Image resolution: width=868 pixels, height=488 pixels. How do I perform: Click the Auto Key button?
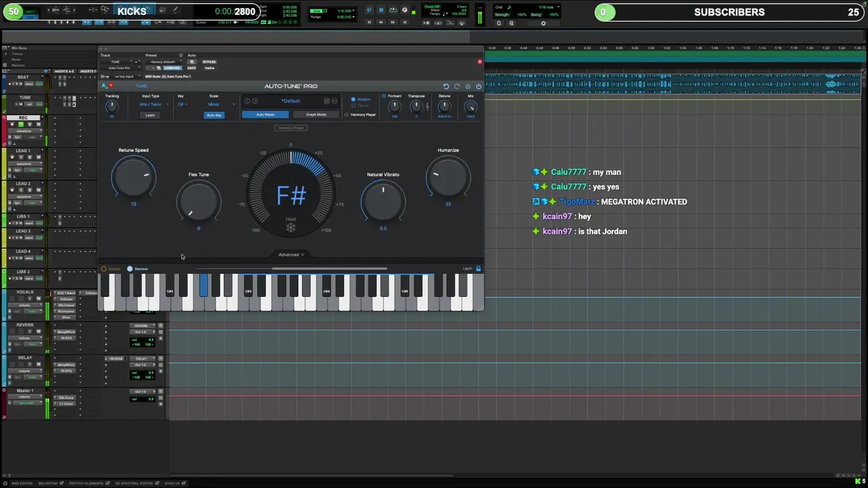[x=214, y=115]
